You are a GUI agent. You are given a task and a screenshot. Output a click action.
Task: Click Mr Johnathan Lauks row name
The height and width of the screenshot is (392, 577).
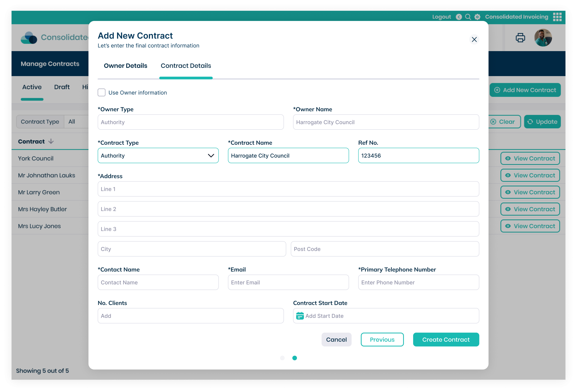click(46, 175)
